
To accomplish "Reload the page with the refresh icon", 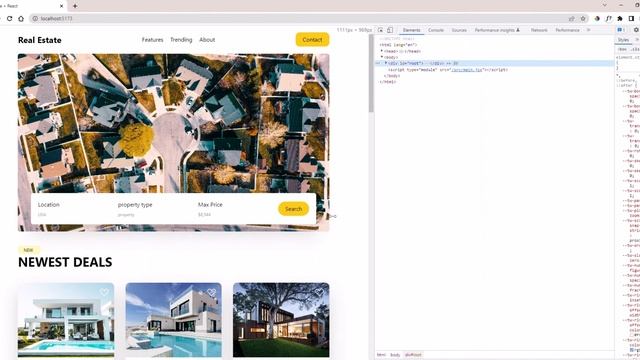I will click(9, 18).
